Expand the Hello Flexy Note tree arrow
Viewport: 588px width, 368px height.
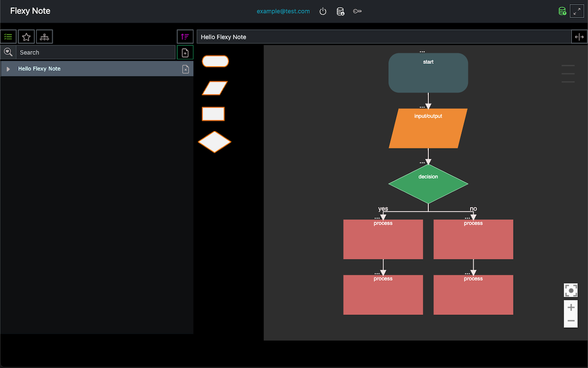tap(8, 69)
